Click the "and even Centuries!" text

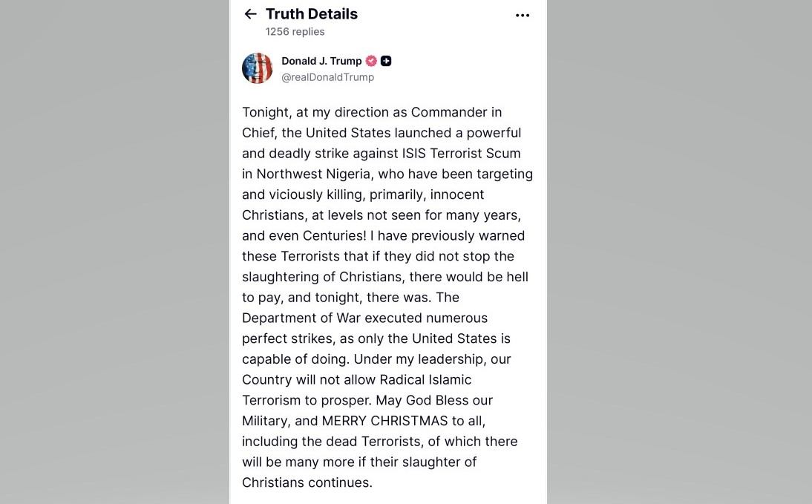pyautogui.click(x=304, y=235)
